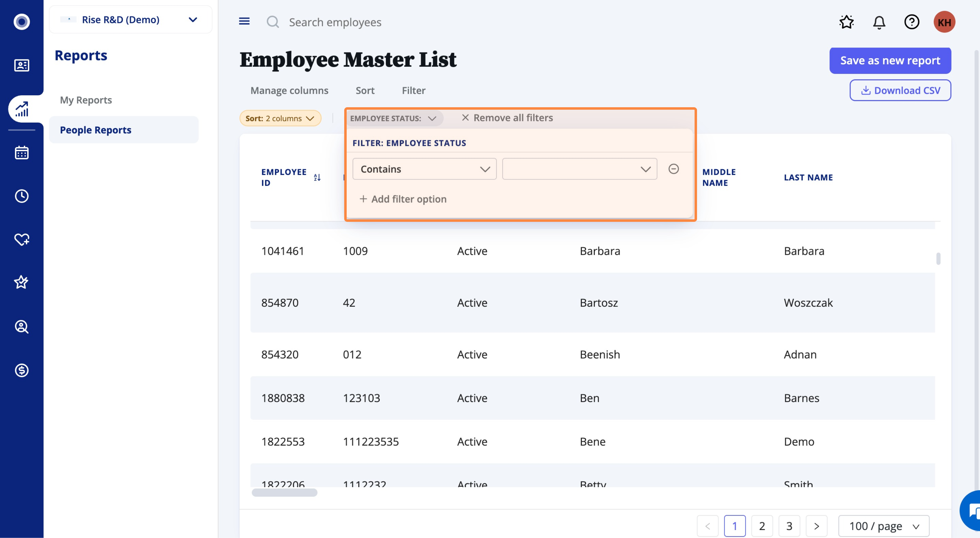This screenshot has height=538, width=980.
Task: Click the dollar payroll sidebar icon
Action: click(22, 370)
